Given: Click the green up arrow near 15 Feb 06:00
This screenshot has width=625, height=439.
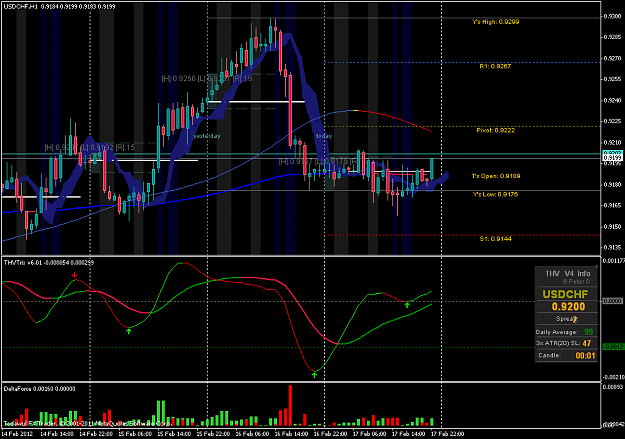Looking at the screenshot, I should pyautogui.click(x=128, y=331).
